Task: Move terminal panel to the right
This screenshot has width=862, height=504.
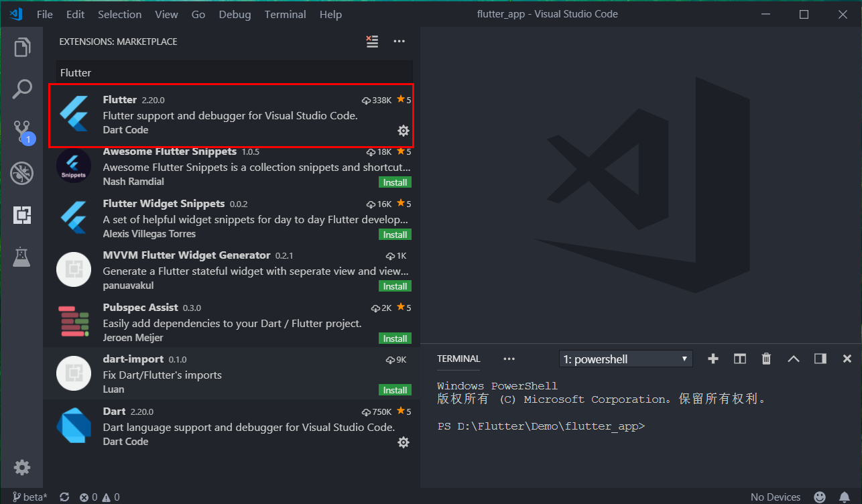Action: [x=820, y=359]
